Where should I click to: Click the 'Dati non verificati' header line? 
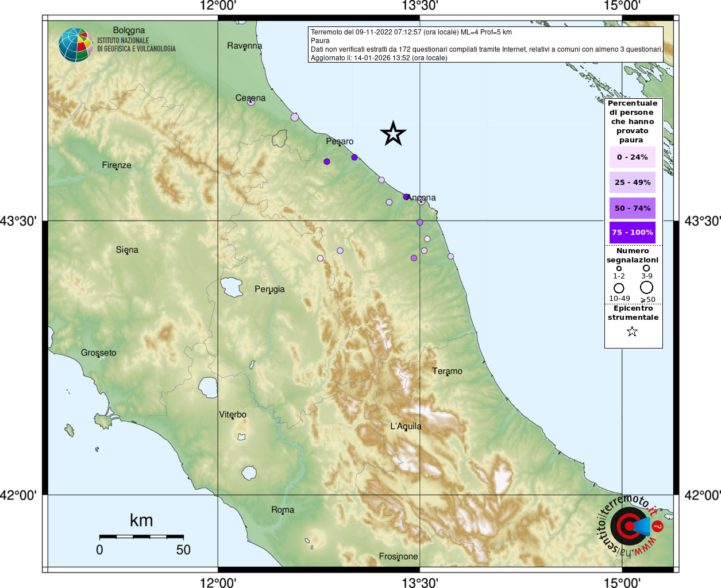(x=487, y=49)
